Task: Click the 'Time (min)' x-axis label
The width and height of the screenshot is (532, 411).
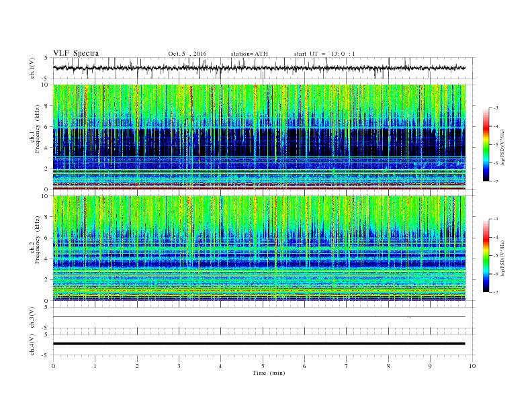Action: (269, 373)
